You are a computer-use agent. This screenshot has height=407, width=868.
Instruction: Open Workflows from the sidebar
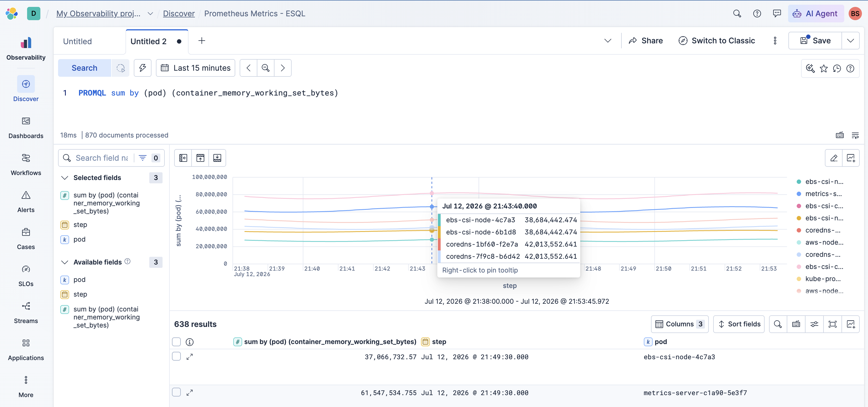tap(26, 165)
